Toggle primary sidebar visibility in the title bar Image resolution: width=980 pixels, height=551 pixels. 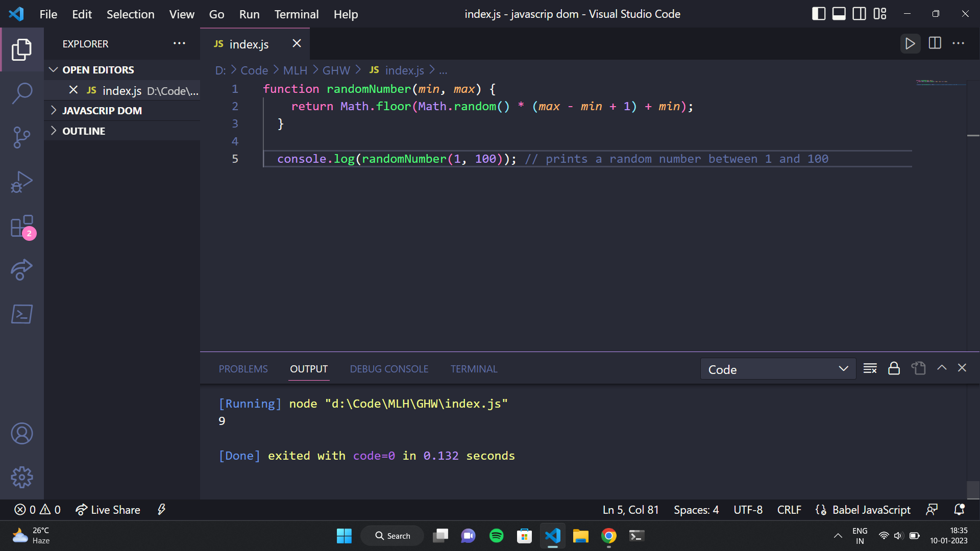click(819, 14)
